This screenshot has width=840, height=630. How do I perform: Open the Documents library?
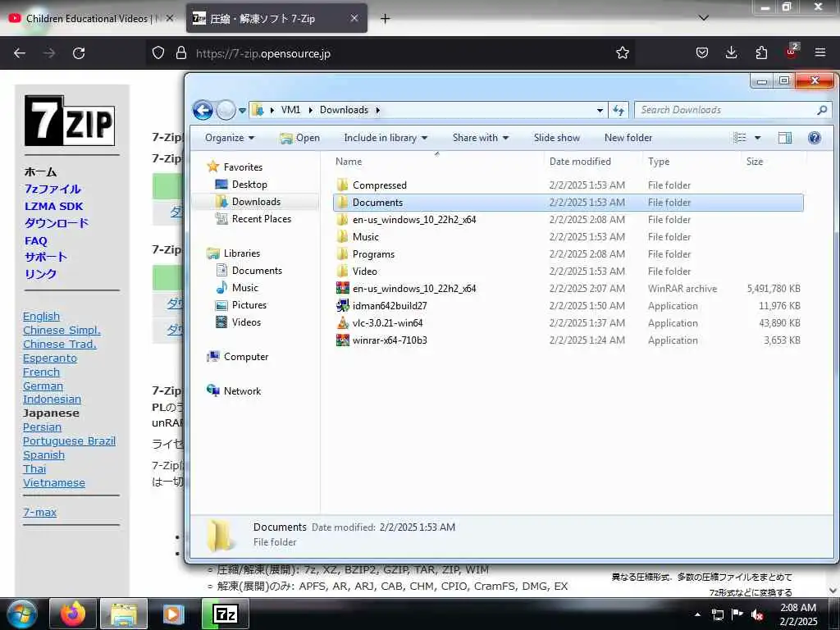tap(257, 271)
